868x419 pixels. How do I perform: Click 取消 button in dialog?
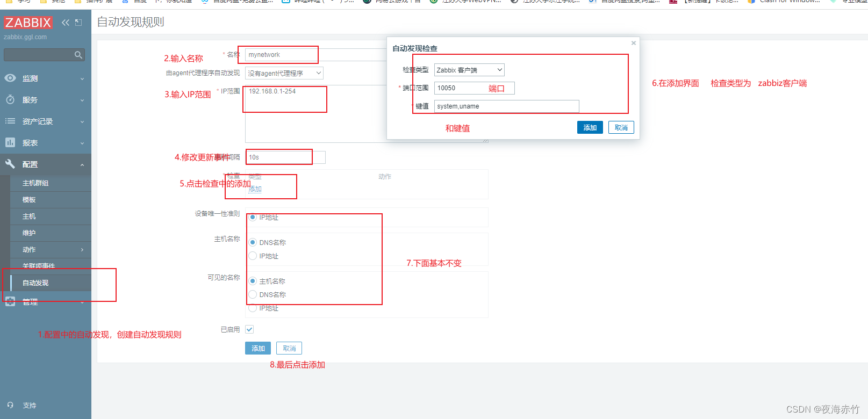(x=621, y=127)
